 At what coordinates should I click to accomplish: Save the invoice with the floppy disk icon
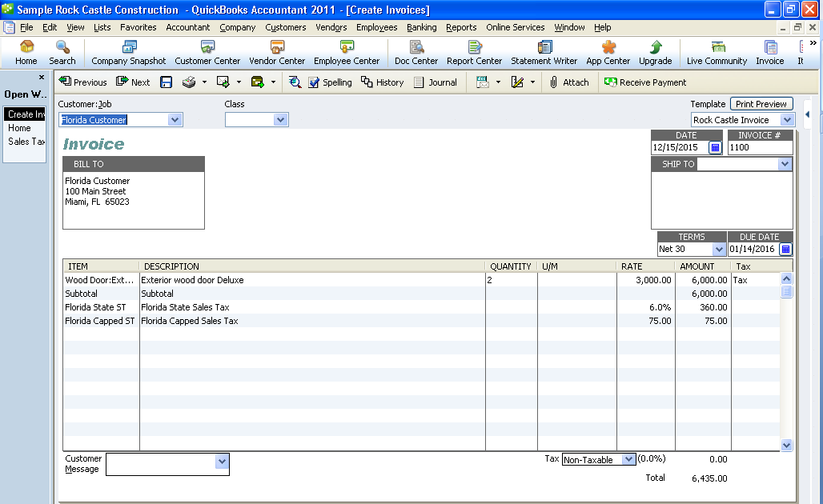[166, 82]
